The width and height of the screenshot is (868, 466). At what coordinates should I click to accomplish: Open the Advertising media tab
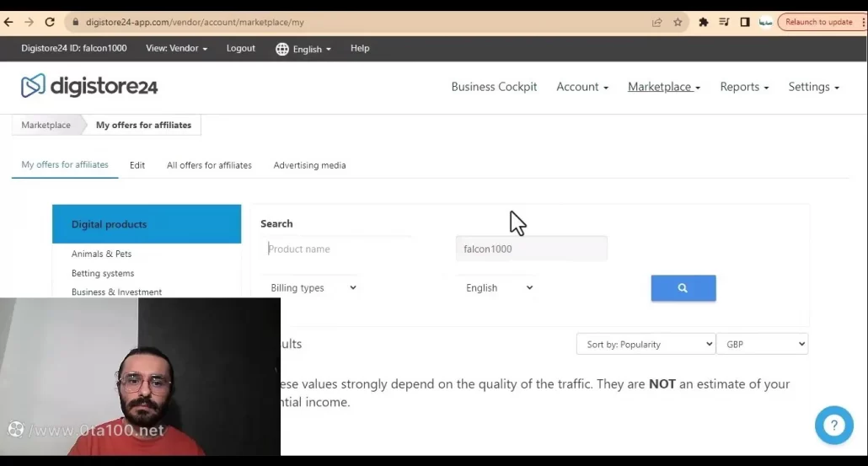(x=309, y=166)
